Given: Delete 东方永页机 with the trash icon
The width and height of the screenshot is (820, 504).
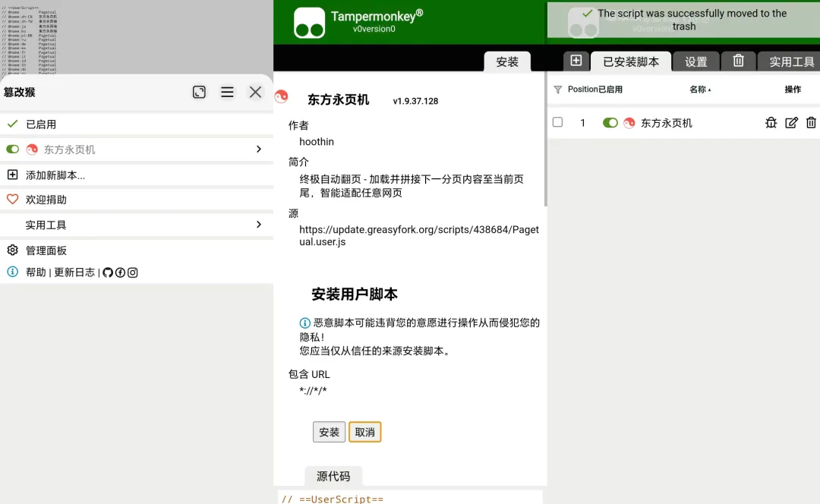Looking at the screenshot, I should [x=811, y=123].
